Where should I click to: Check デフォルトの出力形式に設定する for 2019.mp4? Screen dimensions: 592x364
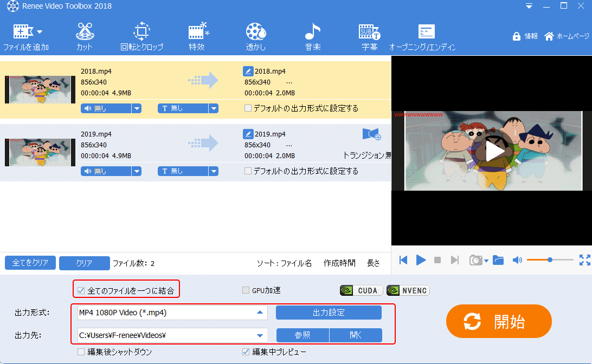(x=248, y=171)
